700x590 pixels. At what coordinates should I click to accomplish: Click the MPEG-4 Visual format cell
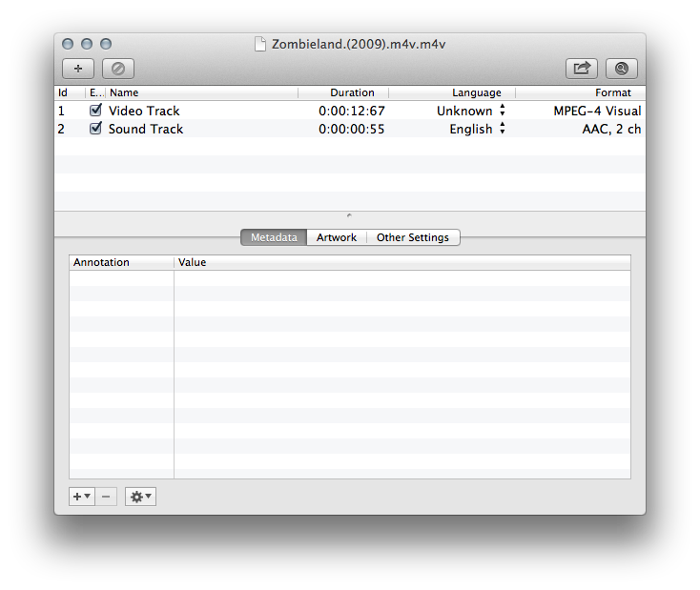click(597, 111)
